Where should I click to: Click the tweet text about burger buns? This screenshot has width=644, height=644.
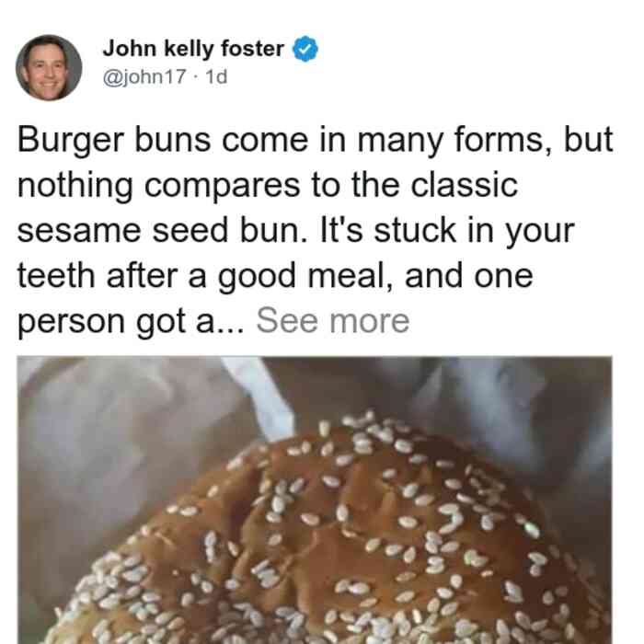(x=316, y=231)
